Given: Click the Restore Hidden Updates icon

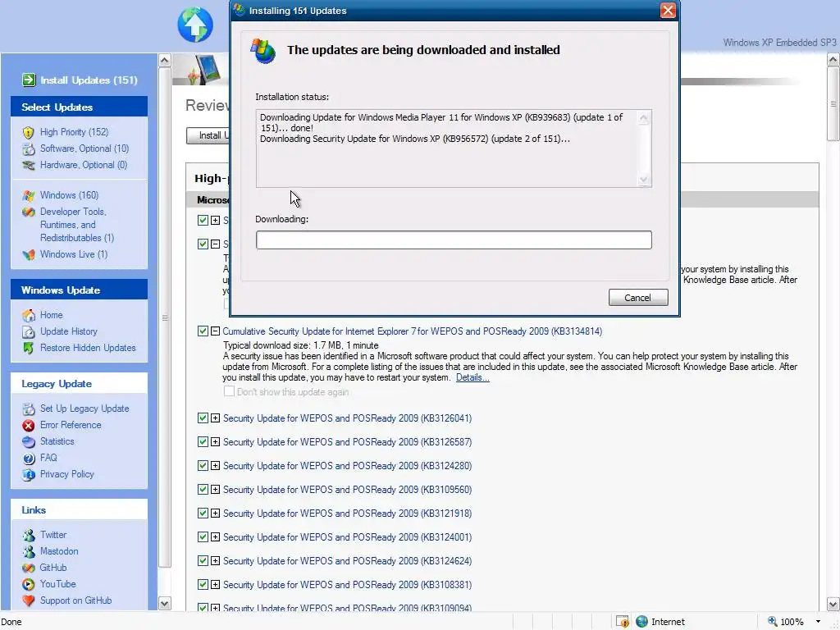Looking at the screenshot, I should pos(29,348).
